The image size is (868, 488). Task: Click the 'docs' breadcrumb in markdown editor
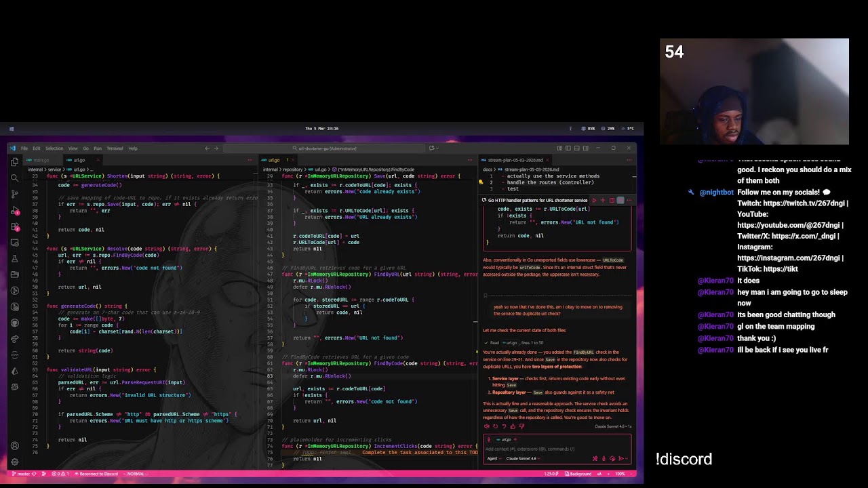coord(487,169)
